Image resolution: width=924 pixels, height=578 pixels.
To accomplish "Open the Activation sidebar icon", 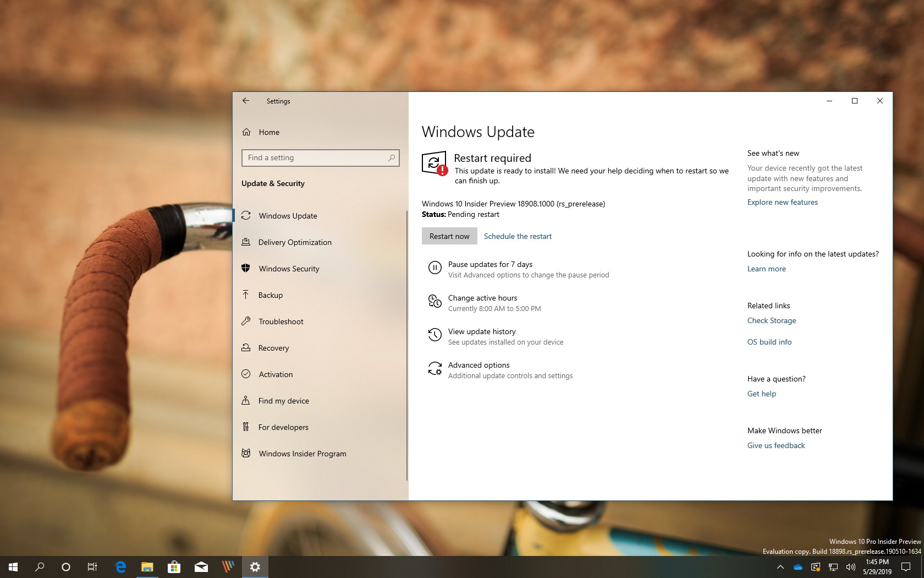I will point(246,374).
